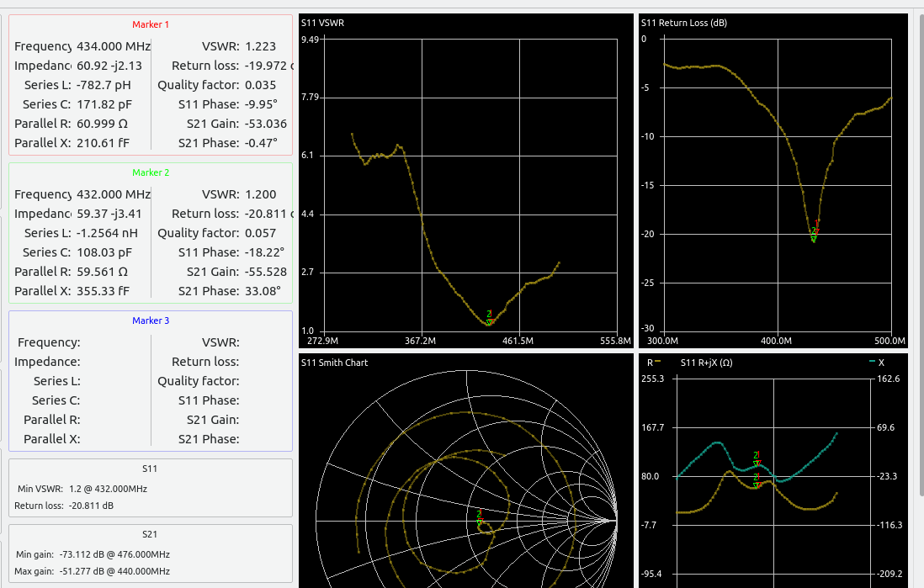
Task: Click the markers on the Smith chart trace
Action: click(480, 518)
